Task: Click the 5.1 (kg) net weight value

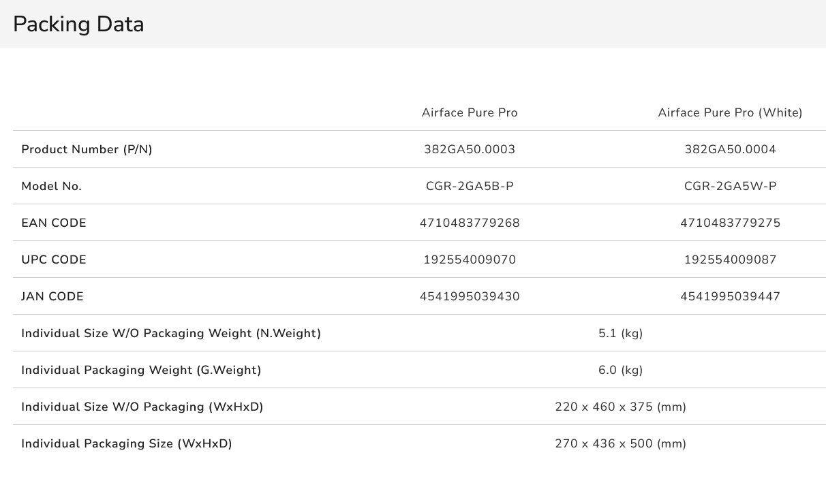Action: (620, 334)
